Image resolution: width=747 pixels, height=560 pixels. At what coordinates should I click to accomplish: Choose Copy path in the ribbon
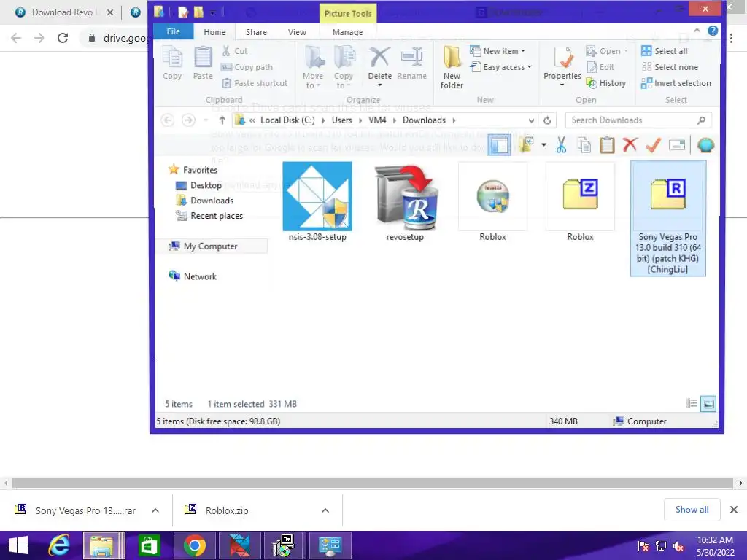(247, 67)
